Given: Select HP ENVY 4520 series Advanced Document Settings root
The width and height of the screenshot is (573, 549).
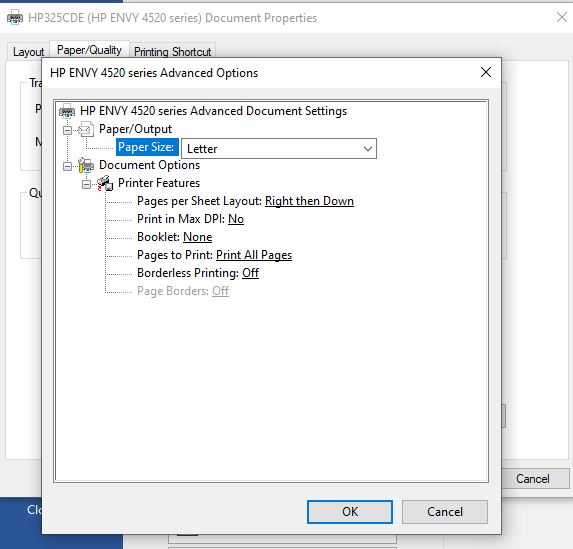Looking at the screenshot, I should pos(213,111).
